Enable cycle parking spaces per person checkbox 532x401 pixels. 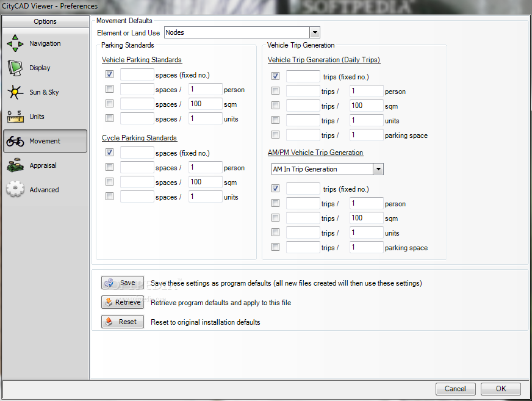pos(109,167)
